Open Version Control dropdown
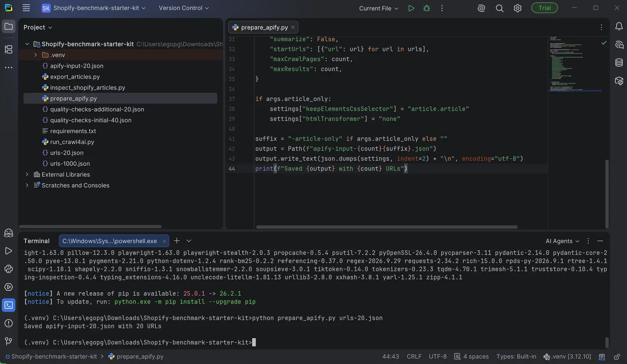The image size is (627, 364). click(184, 8)
